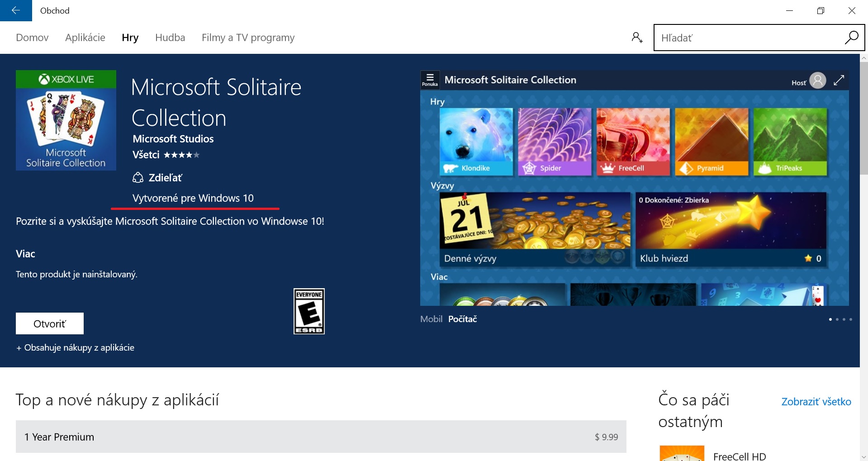Select the Spider game tile
The width and height of the screenshot is (868, 461).
click(555, 142)
